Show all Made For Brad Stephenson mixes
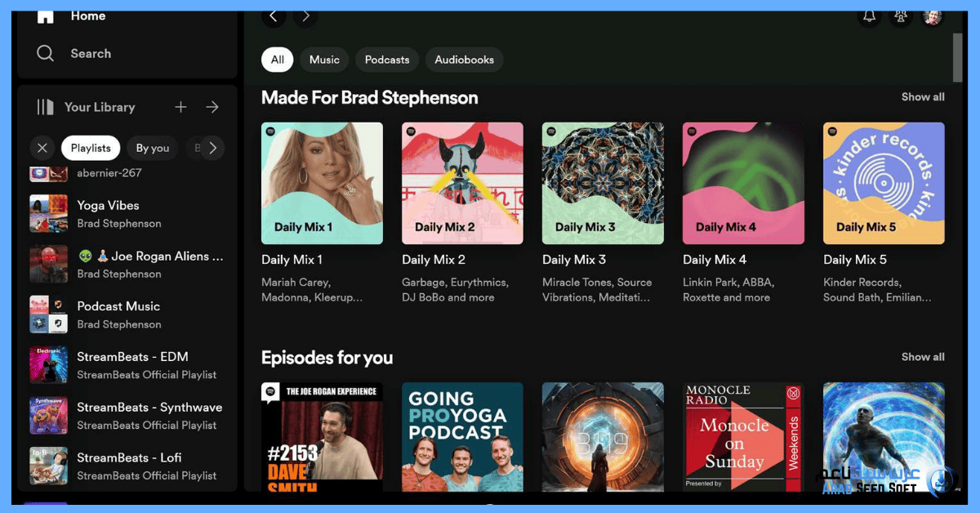The width and height of the screenshot is (980, 513). [923, 96]
